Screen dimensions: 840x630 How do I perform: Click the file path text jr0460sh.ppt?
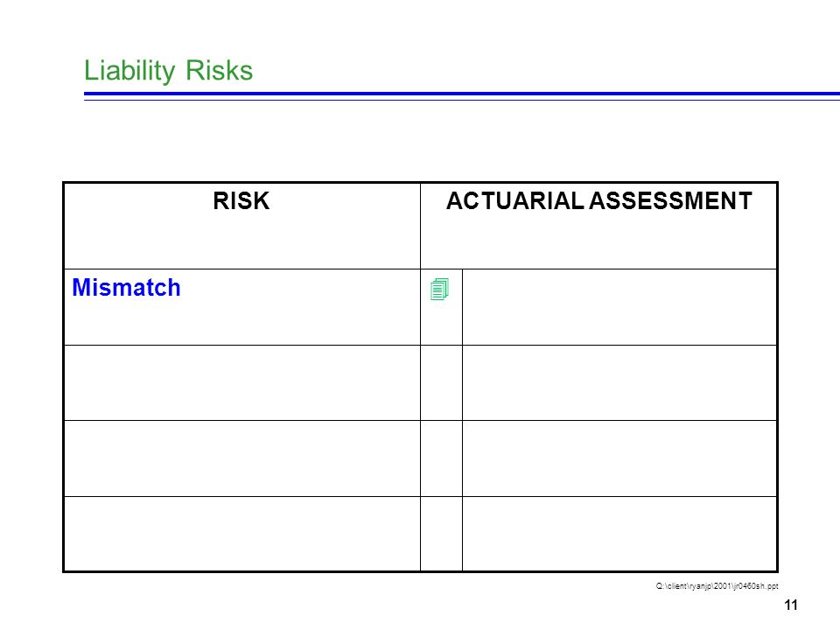[717, 586]
